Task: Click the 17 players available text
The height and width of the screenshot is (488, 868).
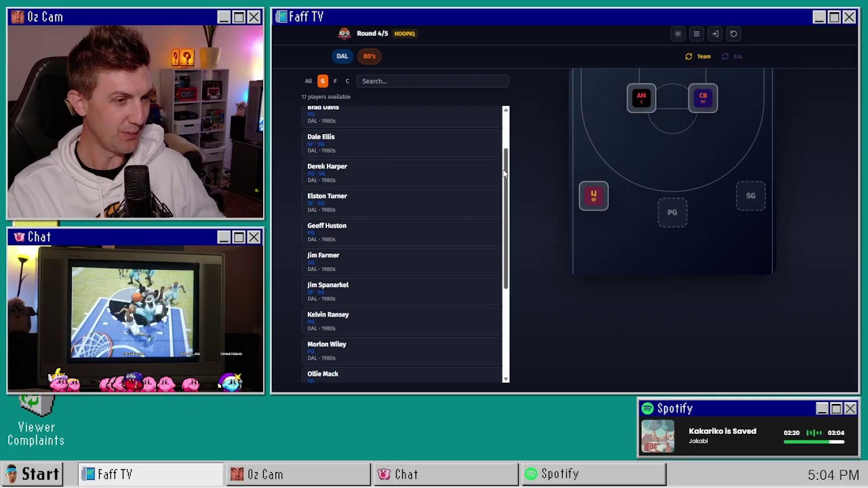Action: 326,97
